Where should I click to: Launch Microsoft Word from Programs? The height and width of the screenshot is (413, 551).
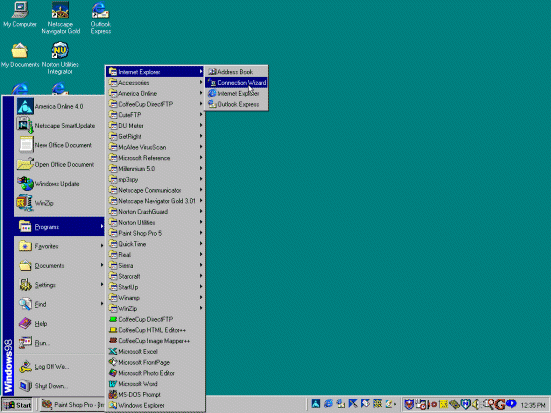click(x=155, y=384)
